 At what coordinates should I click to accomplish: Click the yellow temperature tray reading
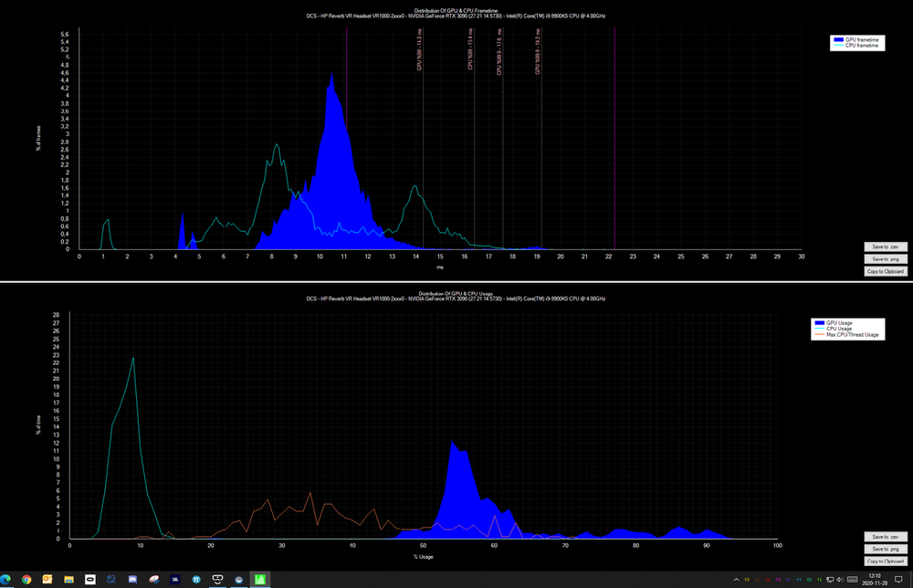tap(747, 580)
